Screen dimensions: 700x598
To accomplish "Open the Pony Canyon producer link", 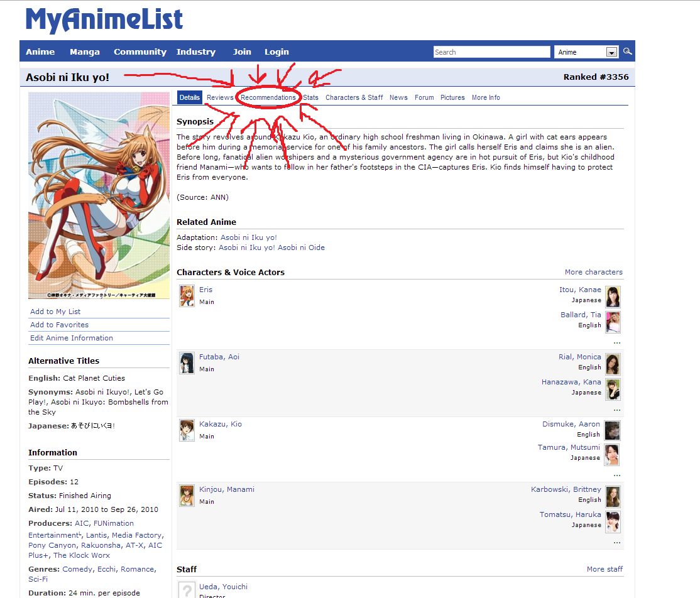I will tap(53, 545).
